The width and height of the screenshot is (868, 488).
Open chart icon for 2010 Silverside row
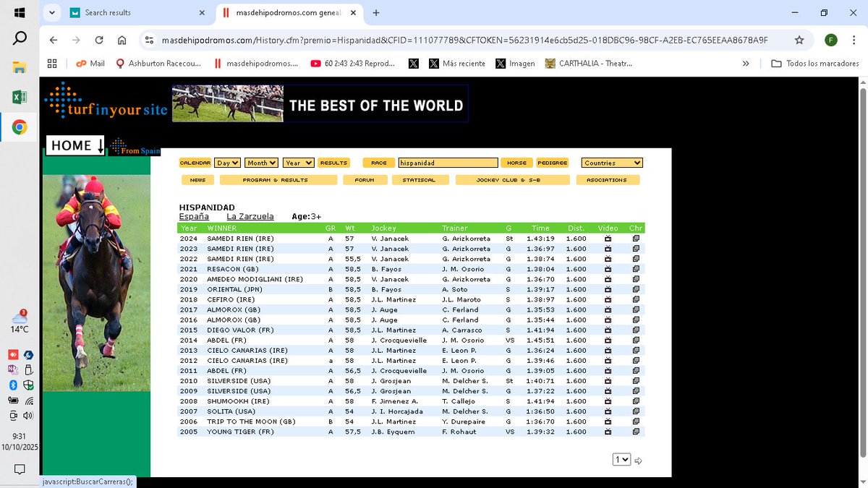tap(636, 381)
